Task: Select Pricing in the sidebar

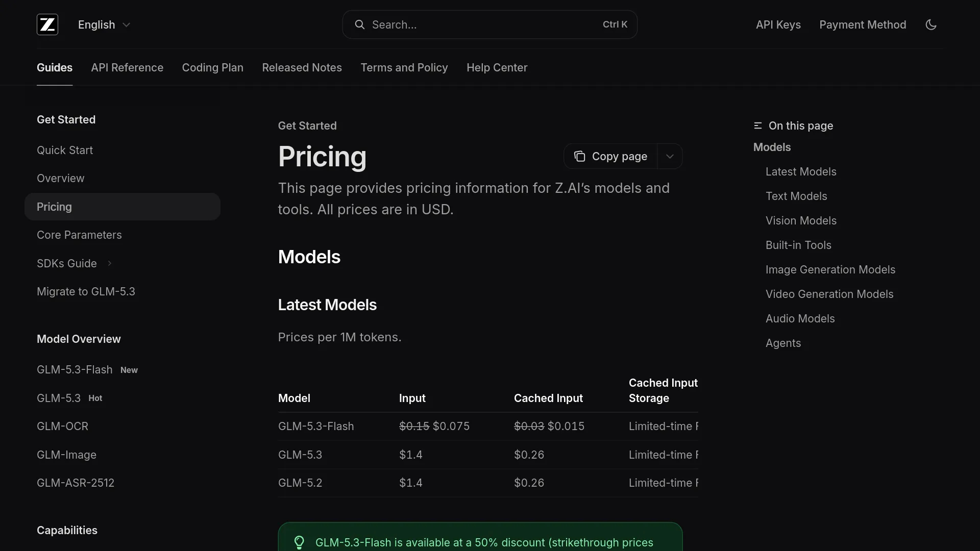Action: tap(122, 207)
